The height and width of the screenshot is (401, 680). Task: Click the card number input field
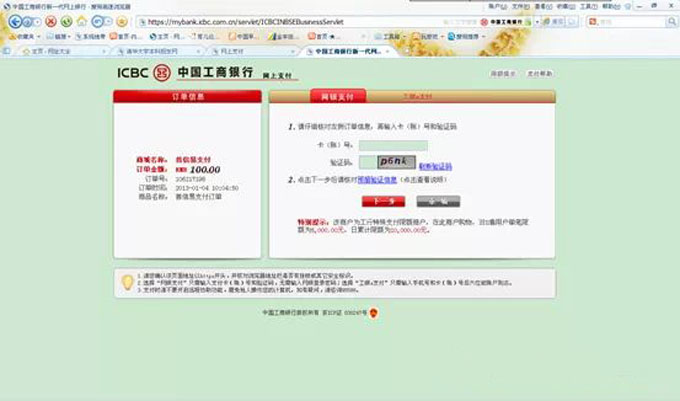pyautogui.click(x=393, y=145)
